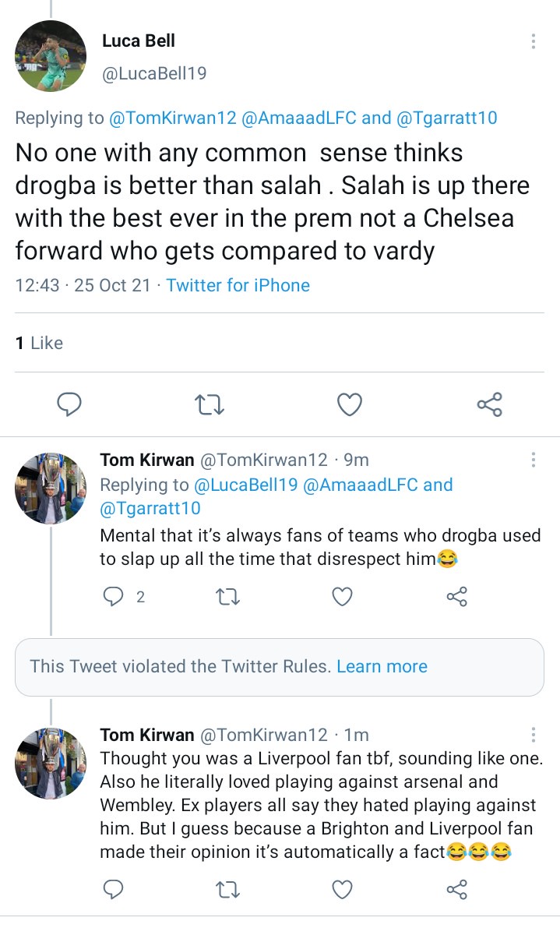Open the Twitter for iPhone source link

coord(238,285)
